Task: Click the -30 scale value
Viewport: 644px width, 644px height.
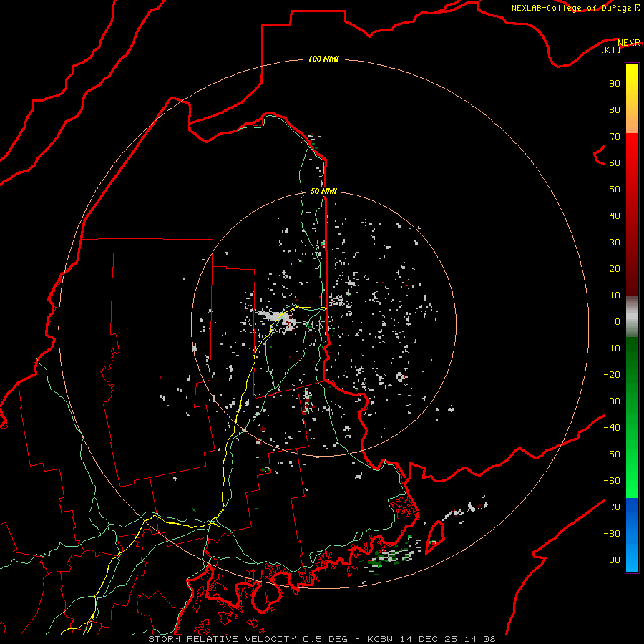Action: pos(612,401)
